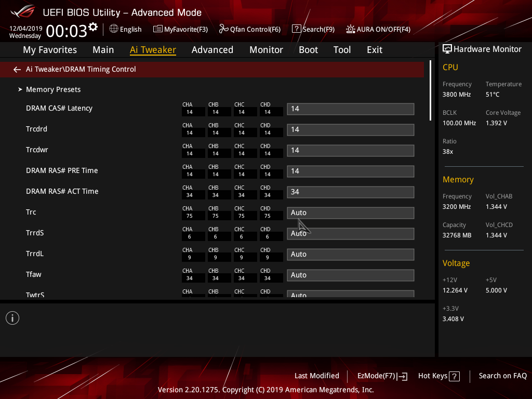Click +12V 12.264 V reading

tap(455, 290)
